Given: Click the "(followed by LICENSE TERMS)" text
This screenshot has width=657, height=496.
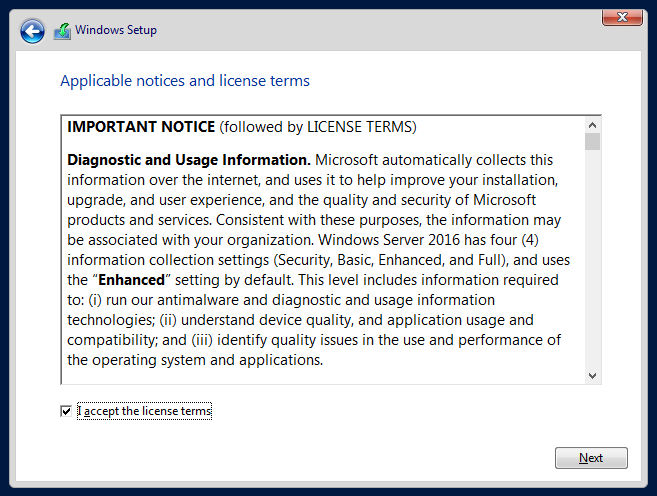Looking at the screenshot, I should (318, 127).
